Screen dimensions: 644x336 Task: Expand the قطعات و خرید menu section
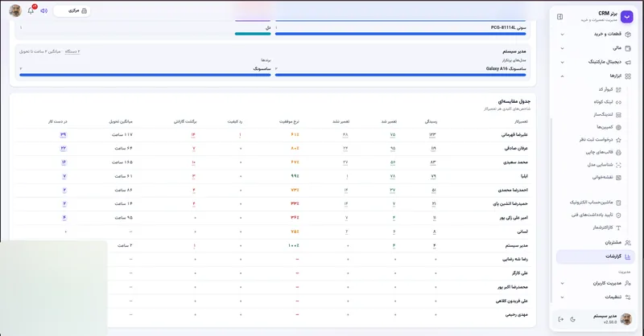coord(562,35)
